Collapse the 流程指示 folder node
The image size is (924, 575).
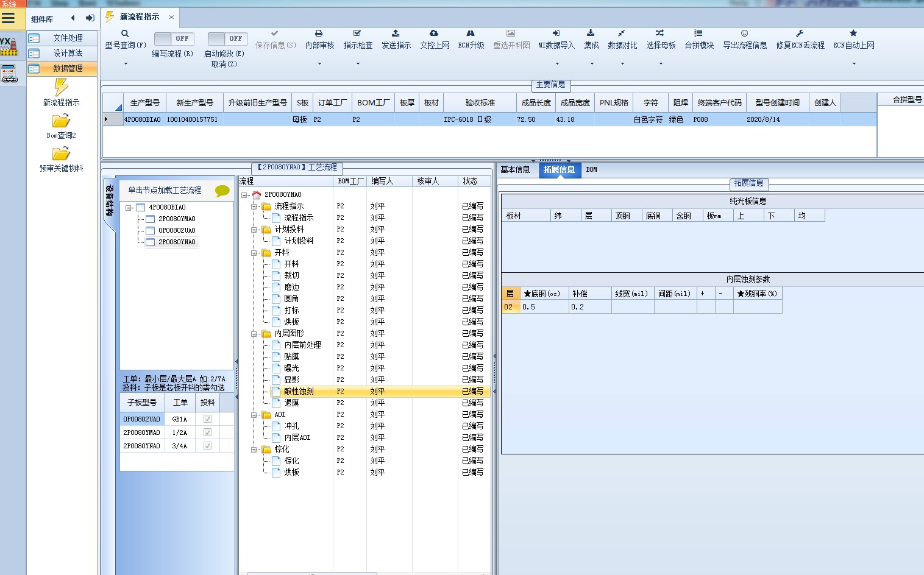click(x=254, y=206)
